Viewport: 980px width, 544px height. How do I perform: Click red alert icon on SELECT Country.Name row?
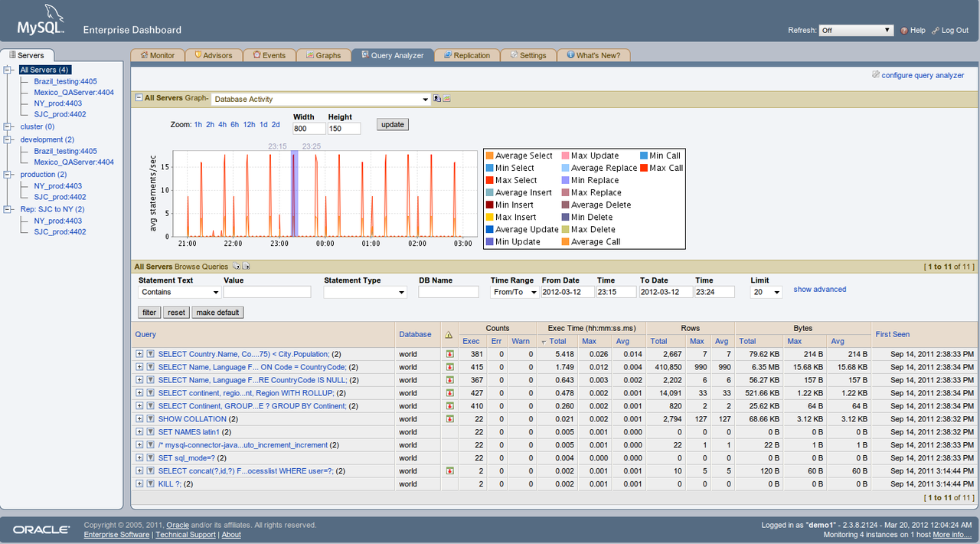click(x=449, y=354)
